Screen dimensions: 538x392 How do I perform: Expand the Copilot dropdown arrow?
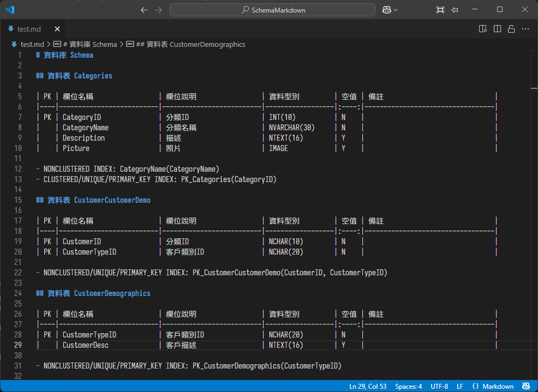(396, 10)
